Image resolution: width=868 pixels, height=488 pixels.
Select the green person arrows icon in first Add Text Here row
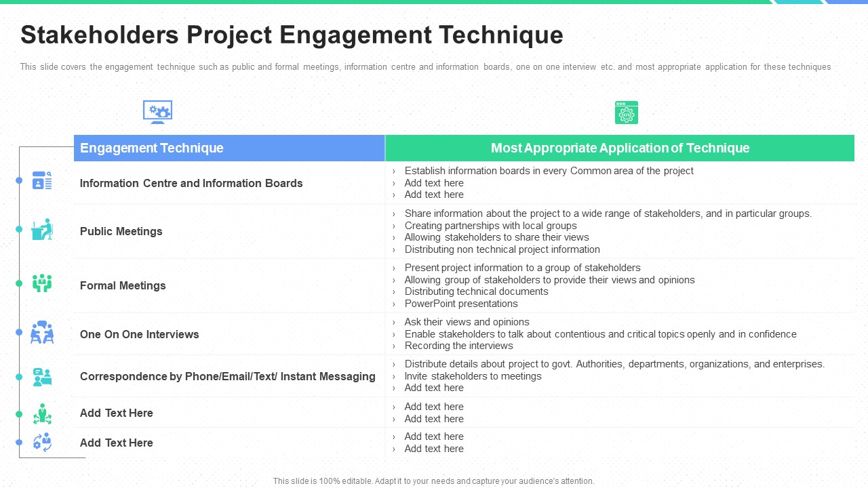42,413
